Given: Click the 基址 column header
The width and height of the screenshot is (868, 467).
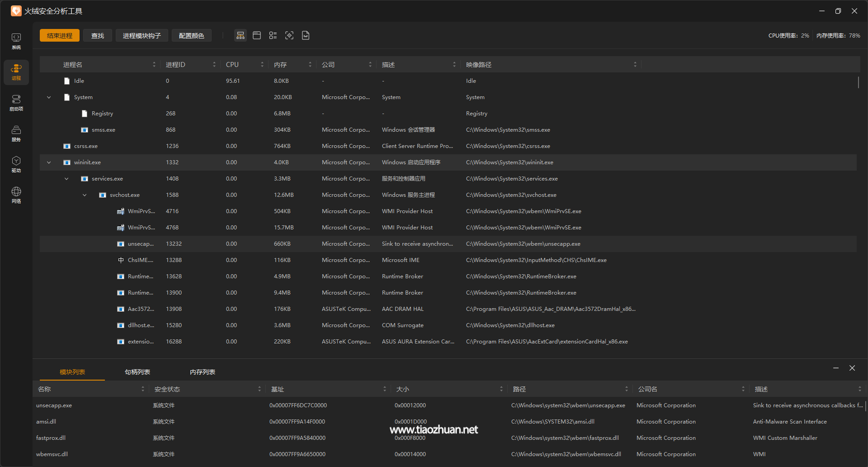Looking at the screenshot, I should coord(328,389).
